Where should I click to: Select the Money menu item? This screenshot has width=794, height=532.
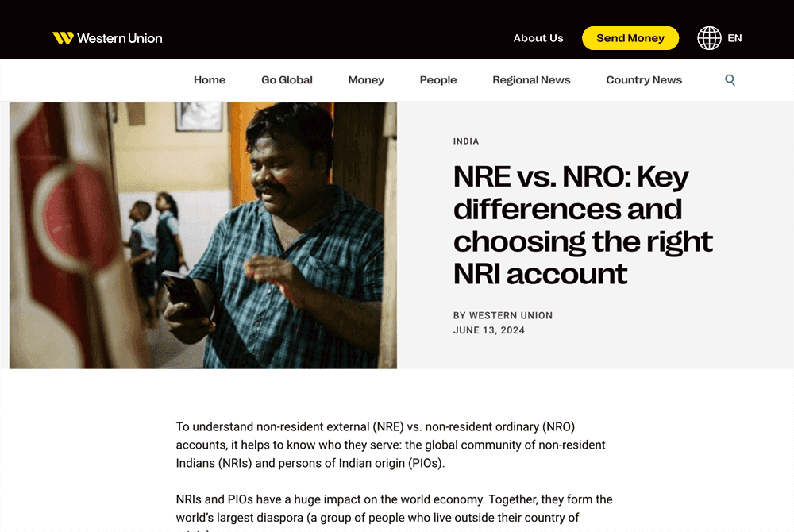coord(366,80)
